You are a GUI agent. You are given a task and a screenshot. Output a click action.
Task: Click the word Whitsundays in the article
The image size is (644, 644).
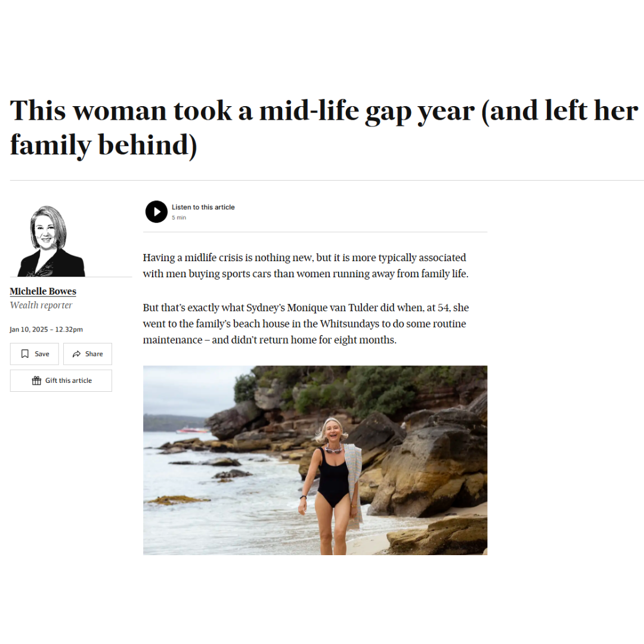[x=349, y=324]
